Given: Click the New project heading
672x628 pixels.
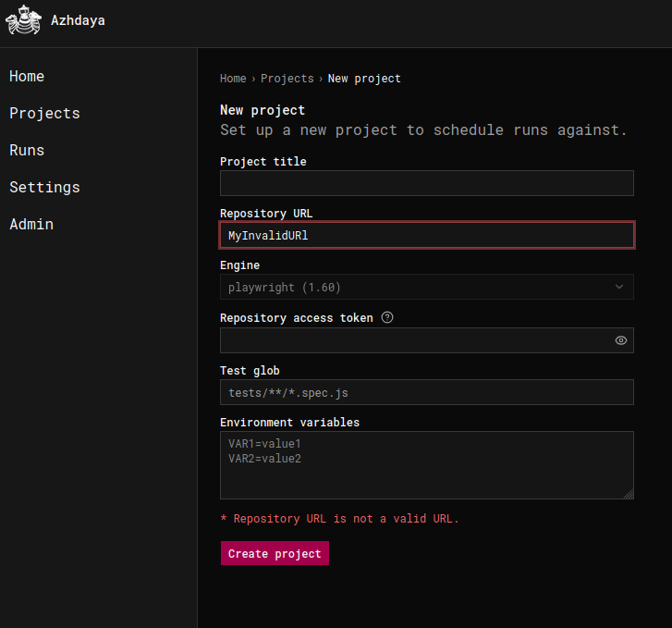Looking at the screenshot, I should 263,110.
